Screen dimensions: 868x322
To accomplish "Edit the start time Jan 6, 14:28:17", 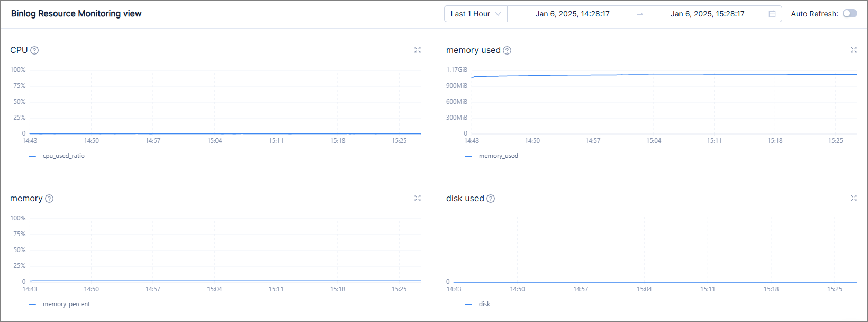I will click(x=573, y=14).
